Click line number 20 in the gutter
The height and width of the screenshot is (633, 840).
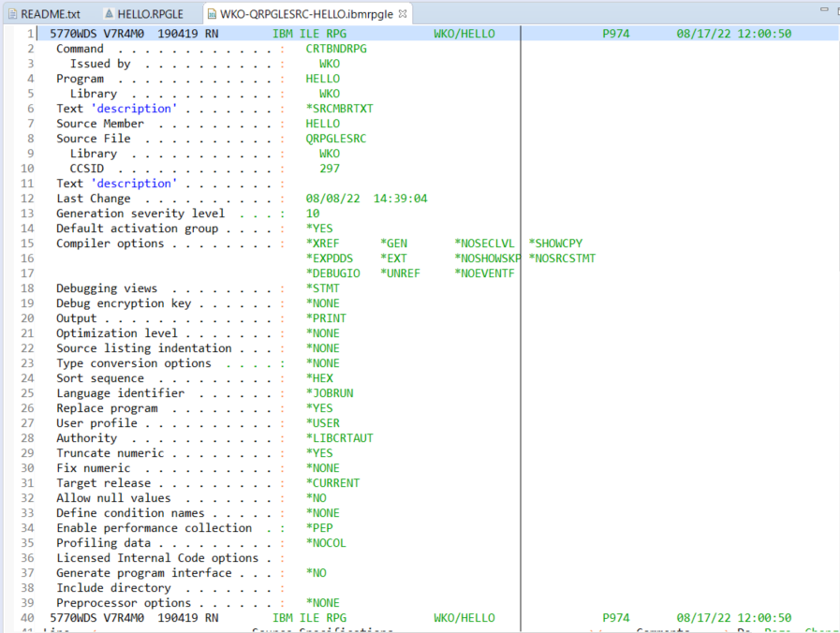pos(27,318)
